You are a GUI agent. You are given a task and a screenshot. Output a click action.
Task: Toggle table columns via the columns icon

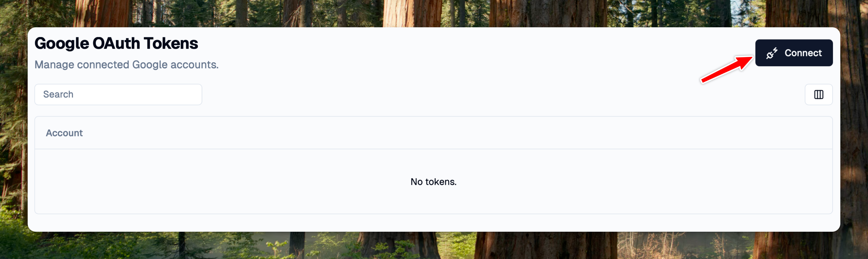click(818, 94)
